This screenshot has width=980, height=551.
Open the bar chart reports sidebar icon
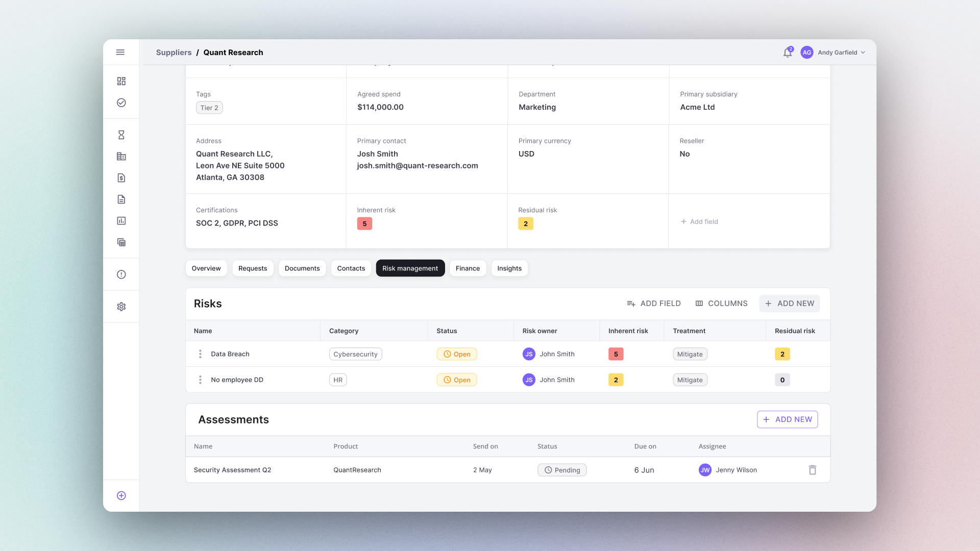(121, 221)
